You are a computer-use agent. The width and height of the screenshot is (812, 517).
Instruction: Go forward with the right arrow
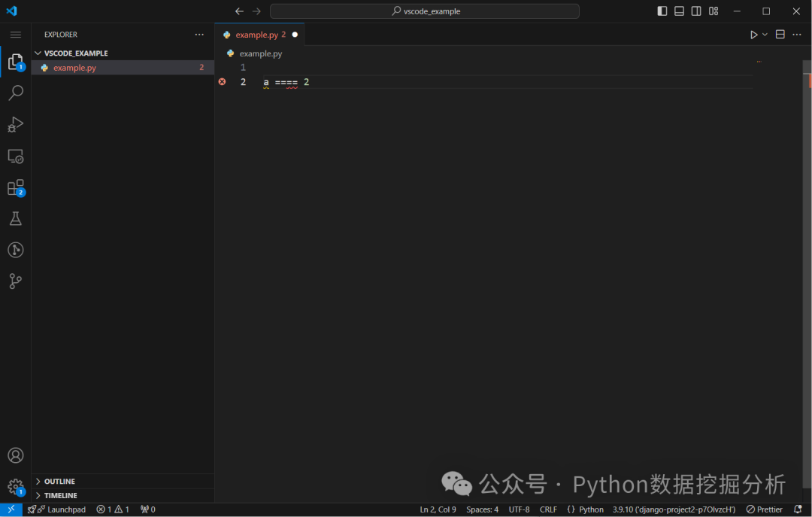[x=256, y=11]
